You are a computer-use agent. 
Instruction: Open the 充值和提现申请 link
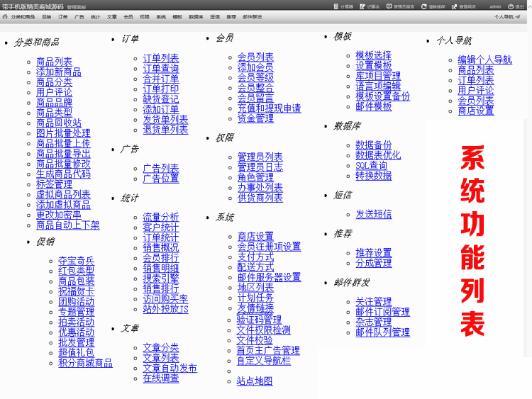tap(269, 108)
